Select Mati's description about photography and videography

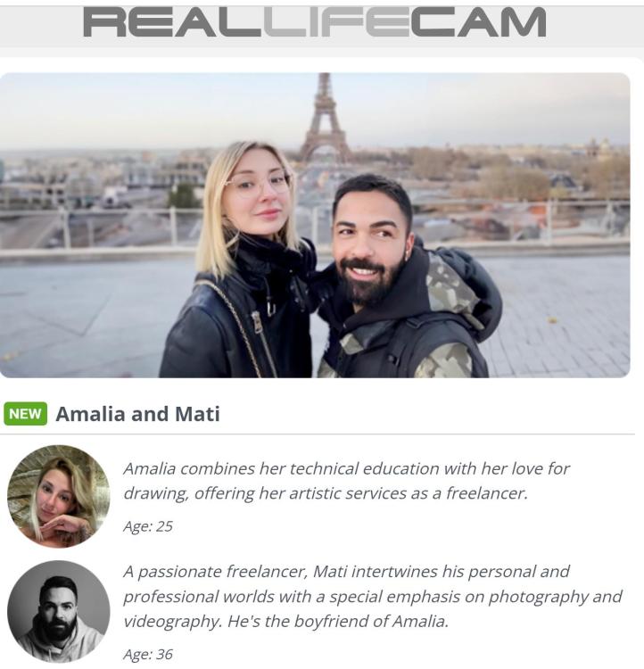point(372,596)
